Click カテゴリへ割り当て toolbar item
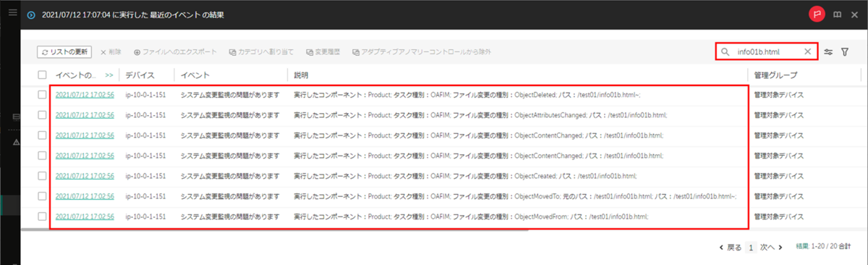 (261, 52)
